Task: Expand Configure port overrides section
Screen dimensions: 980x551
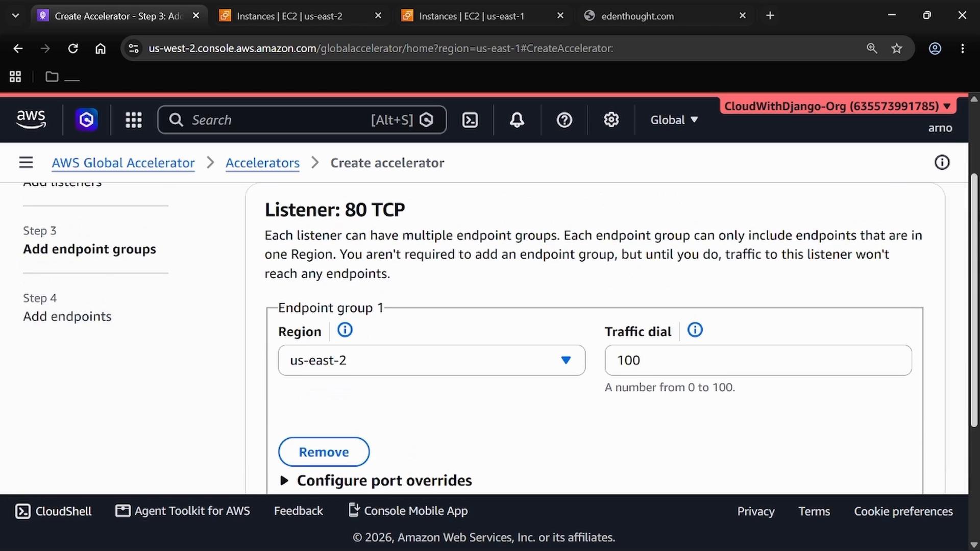Action: point(376,481)
